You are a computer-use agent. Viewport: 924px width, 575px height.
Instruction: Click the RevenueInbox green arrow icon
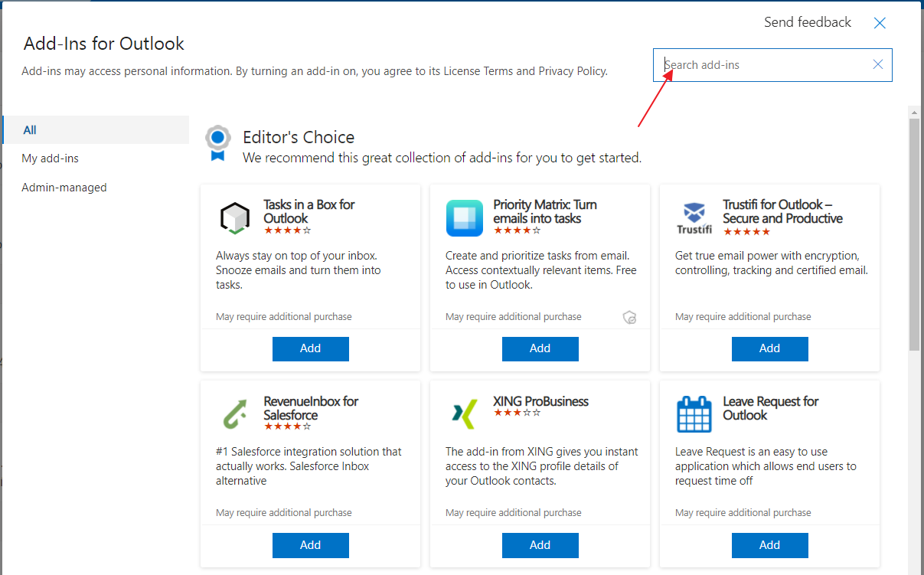[x=234, y=414]
